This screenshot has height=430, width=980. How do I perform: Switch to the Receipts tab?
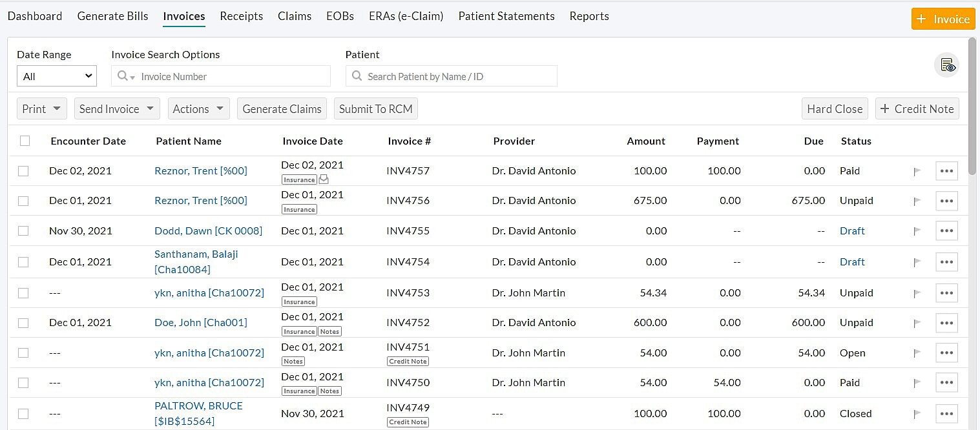241,16
